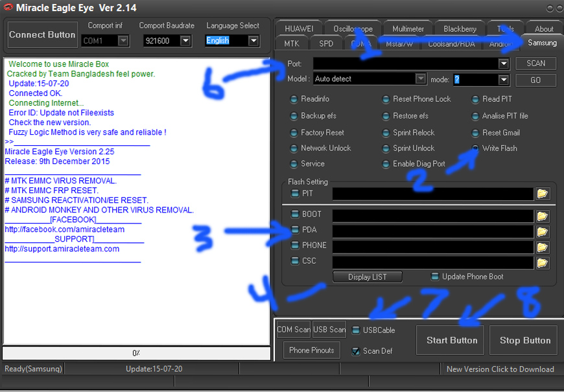The width and height of the screenshot is (564, 392).
Task: Switch to the SPD tab
Action: coord(326,43)
